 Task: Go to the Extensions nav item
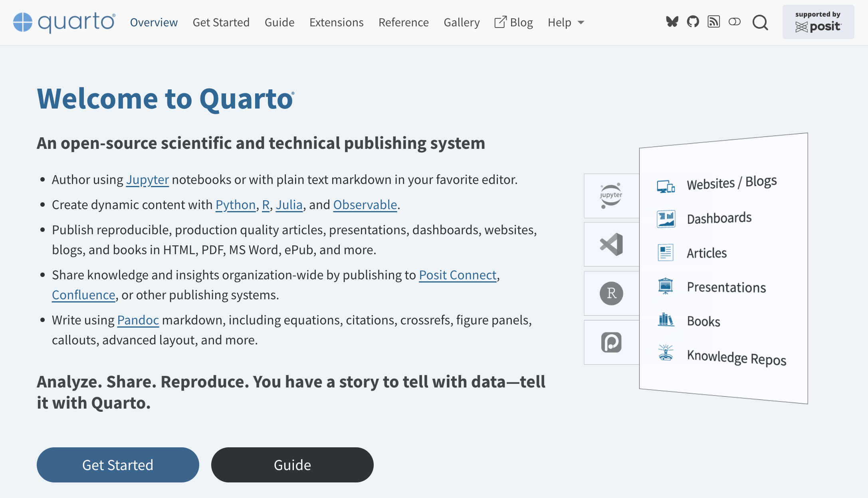pyautogui.click(x=336, y=22)
